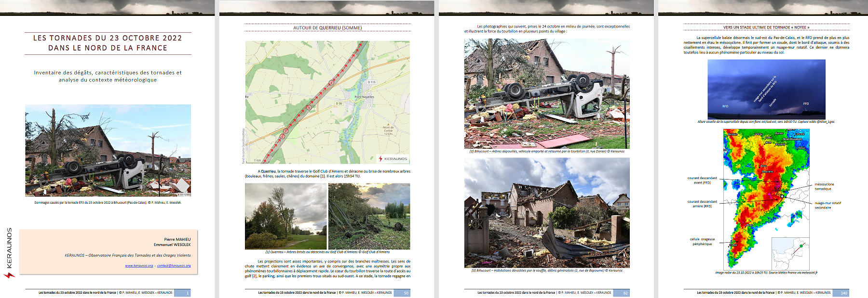Click the subtitle 'Inventaire des dégâts, caractéristiques des tornades'
The image size is (868, 298).
[x=108, y=73]
